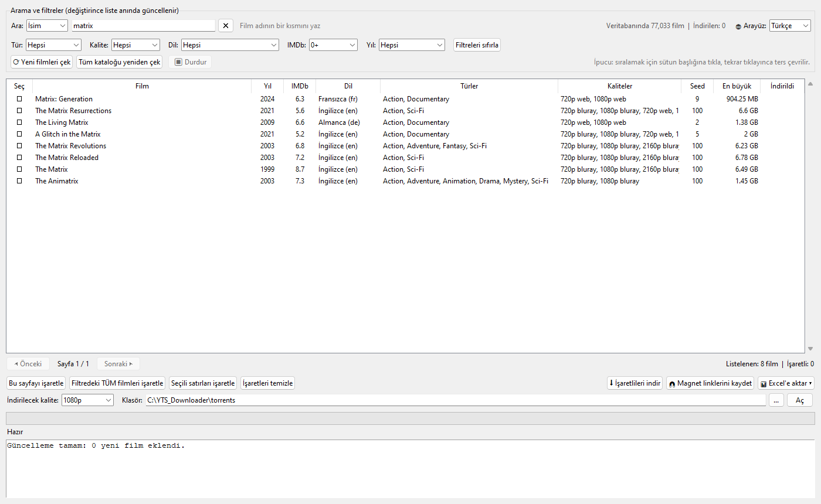Sort by the IMDb column header
Viewport: 821px width, 504px height.
pyautogui.click(x=300, y=86)
